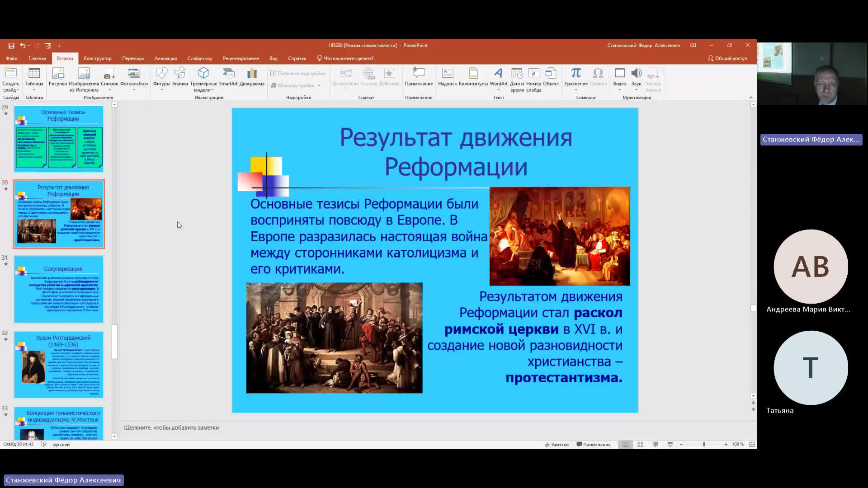This screenshot has height=488, width=868.
Task: Click Help (Справка) tab
Action: tap(297, 58)
